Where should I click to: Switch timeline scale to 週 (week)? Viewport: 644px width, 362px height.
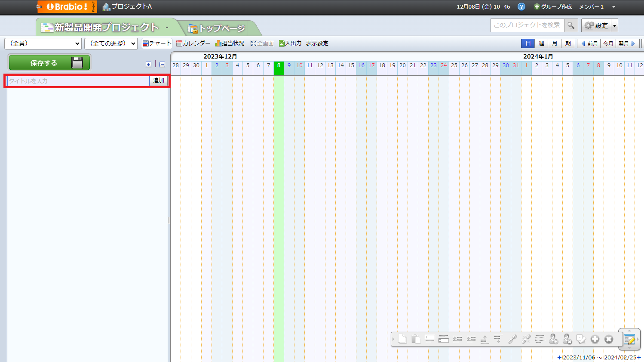click(541, 43)
